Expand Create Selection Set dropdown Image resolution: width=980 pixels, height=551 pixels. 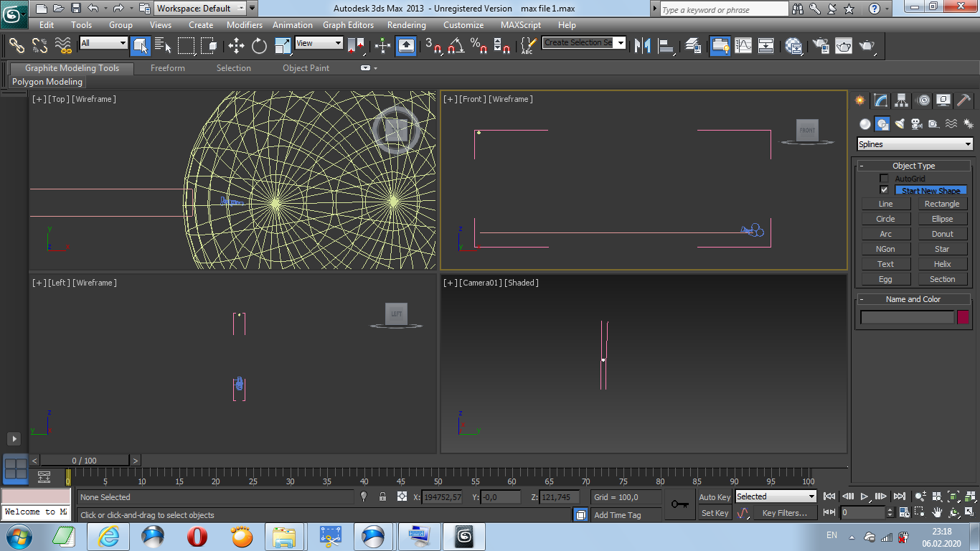coord(621,43)
